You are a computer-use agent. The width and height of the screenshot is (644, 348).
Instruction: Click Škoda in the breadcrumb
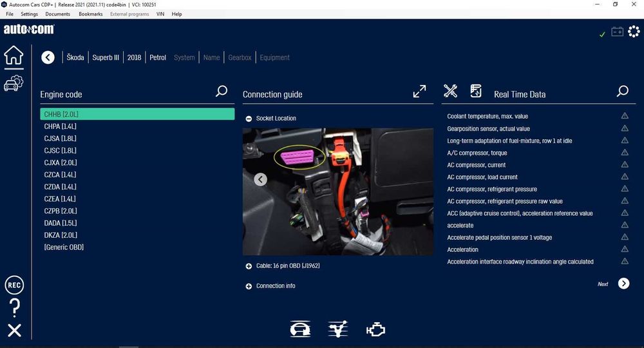[x=75, y=57]
